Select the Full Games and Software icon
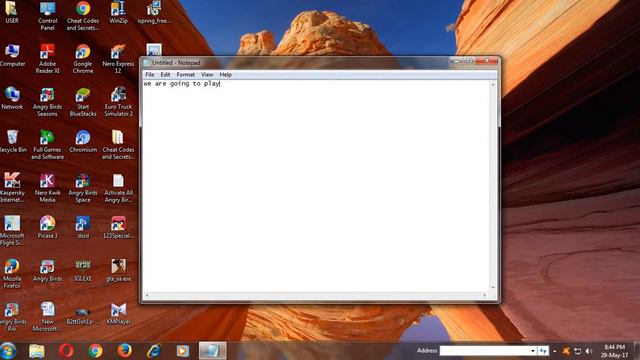 coord(47,144)
